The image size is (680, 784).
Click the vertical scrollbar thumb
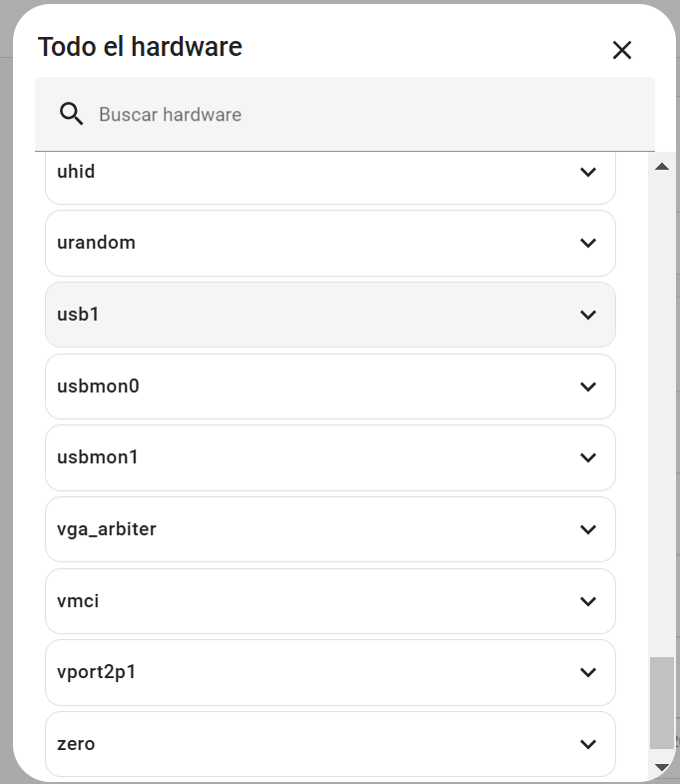point(661,703)
